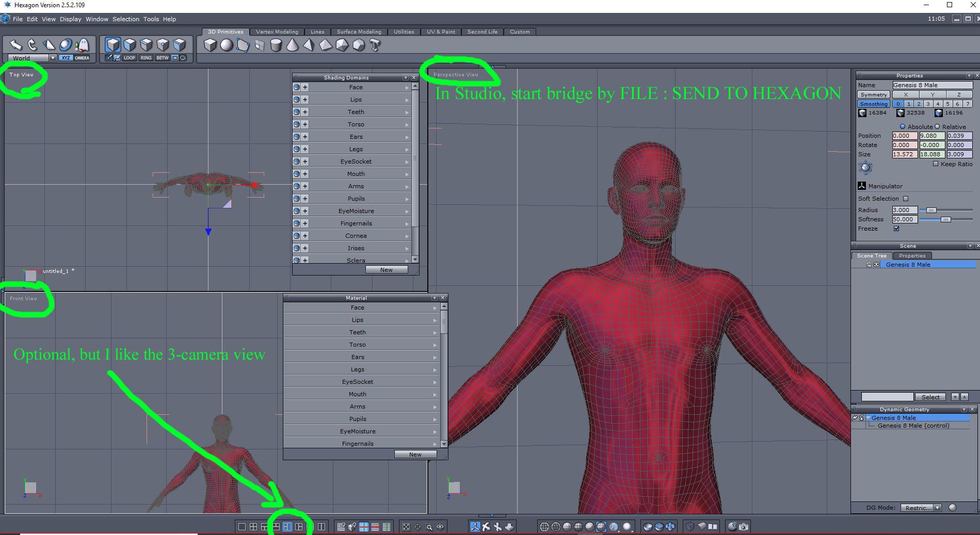Screen dimensions: 980x535
Task: Switch to face selection mode cube
Action: click(130, 45)
